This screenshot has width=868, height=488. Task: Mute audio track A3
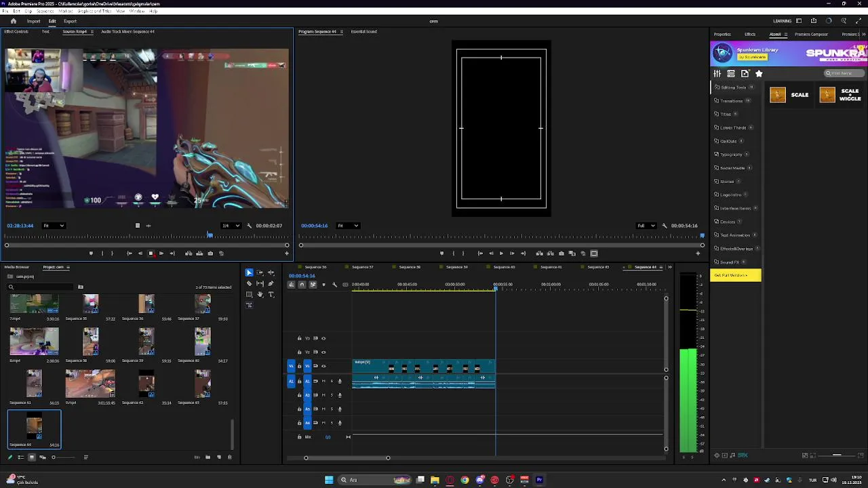click(x=323, y=409)
